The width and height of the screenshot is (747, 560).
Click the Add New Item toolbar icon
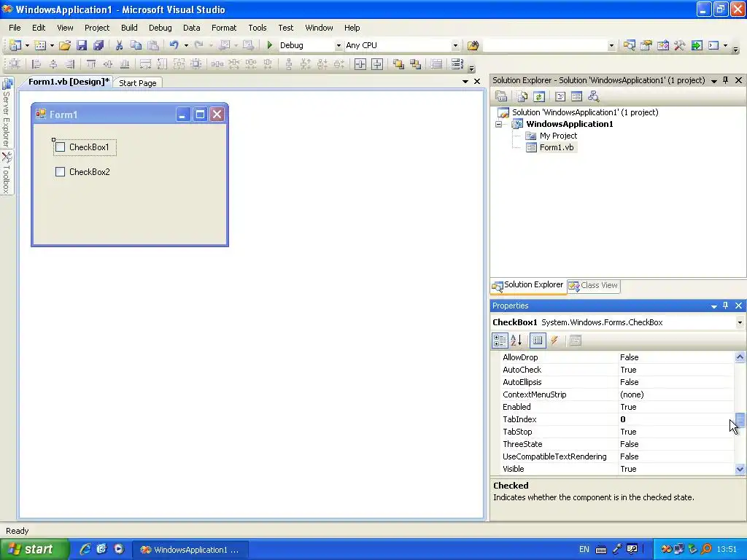click(41, 45)
